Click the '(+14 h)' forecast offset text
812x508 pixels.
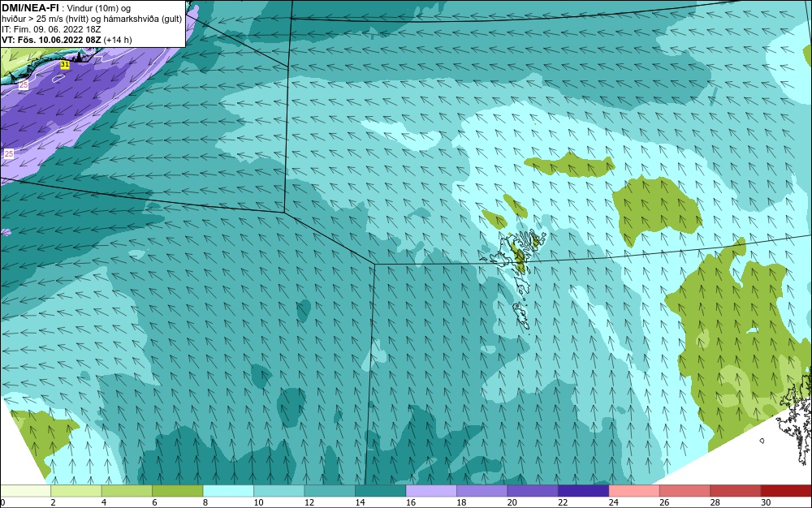pyautogui.click(x=118, y=40)
